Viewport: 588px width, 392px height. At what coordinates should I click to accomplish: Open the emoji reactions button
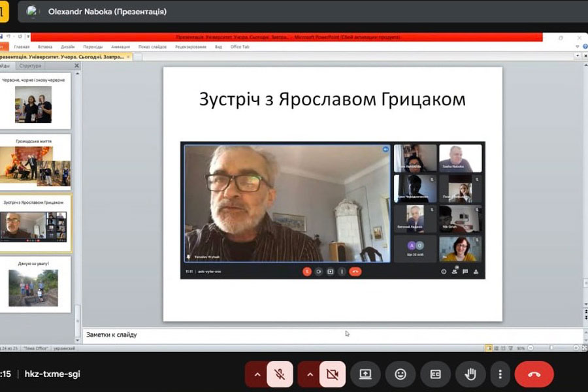pos(400,374)
